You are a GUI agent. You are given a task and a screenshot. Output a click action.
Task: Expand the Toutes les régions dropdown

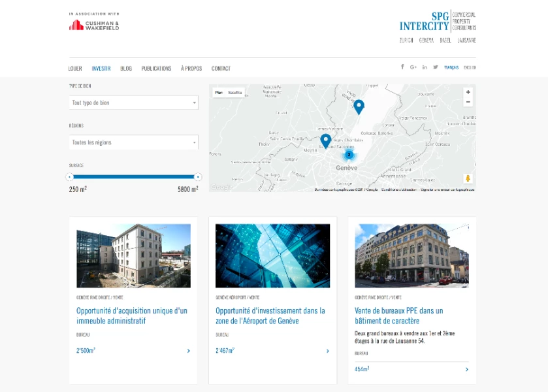tap(133, 142)
